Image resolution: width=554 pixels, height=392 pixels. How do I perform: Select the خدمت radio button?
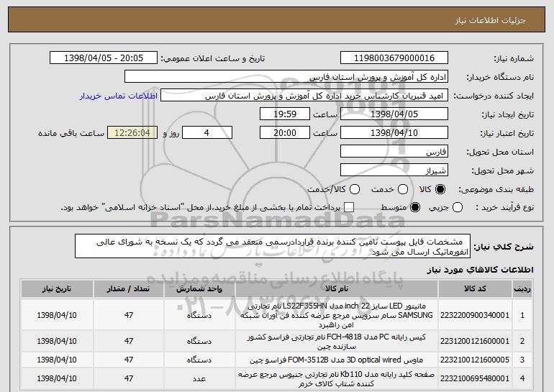[403, 189]
